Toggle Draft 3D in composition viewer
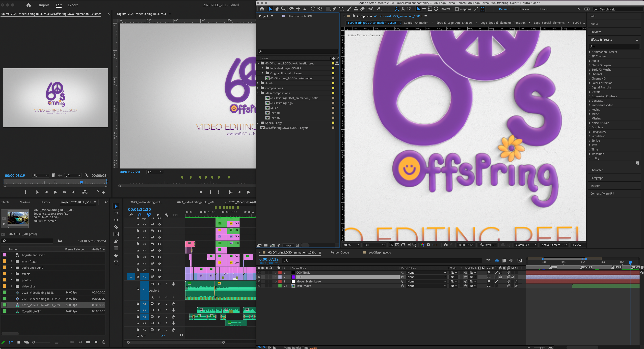Screen dimensions: 644x349 point(488,245)
